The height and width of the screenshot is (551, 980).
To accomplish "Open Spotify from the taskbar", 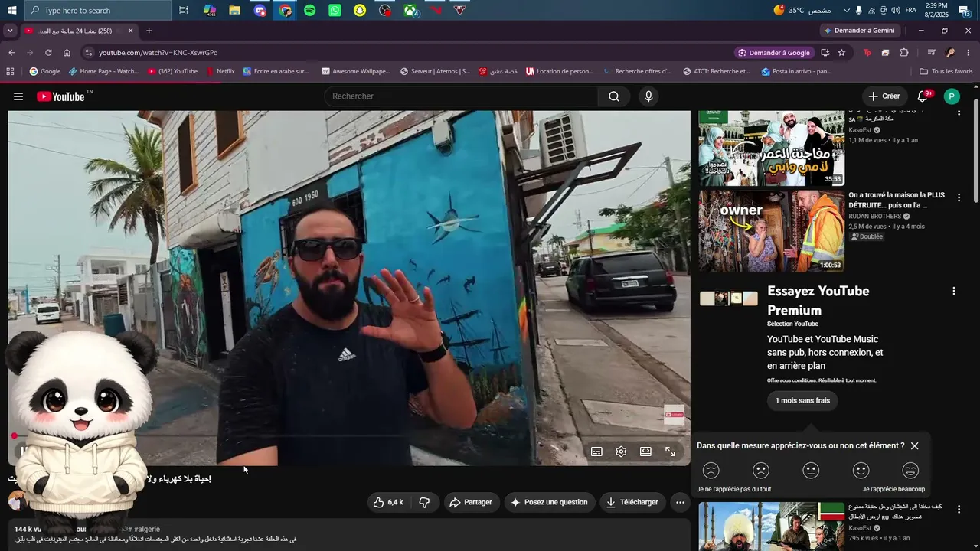I will (x=309, y=10).
